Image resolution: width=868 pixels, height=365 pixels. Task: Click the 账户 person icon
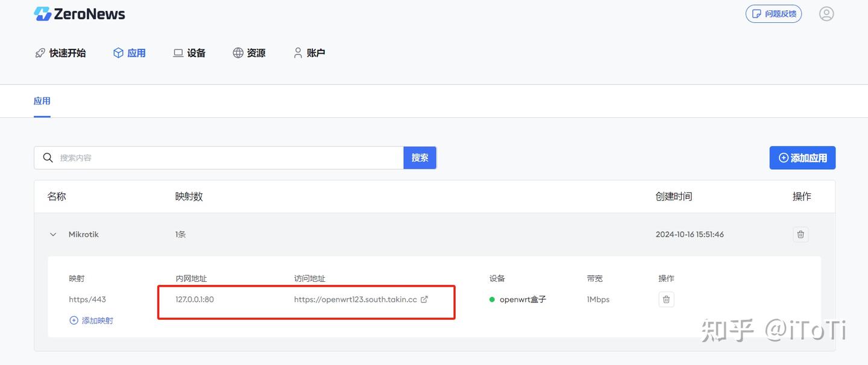click(297, 53)
